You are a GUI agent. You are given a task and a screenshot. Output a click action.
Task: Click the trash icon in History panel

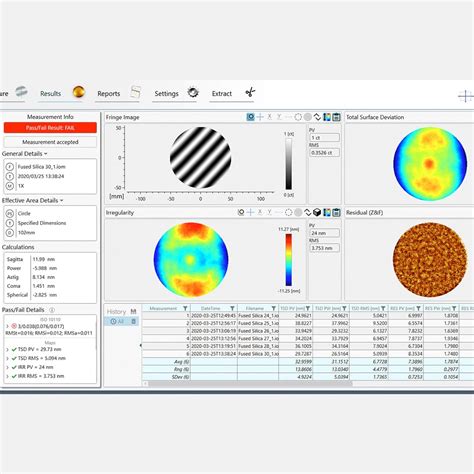(134, 321)
